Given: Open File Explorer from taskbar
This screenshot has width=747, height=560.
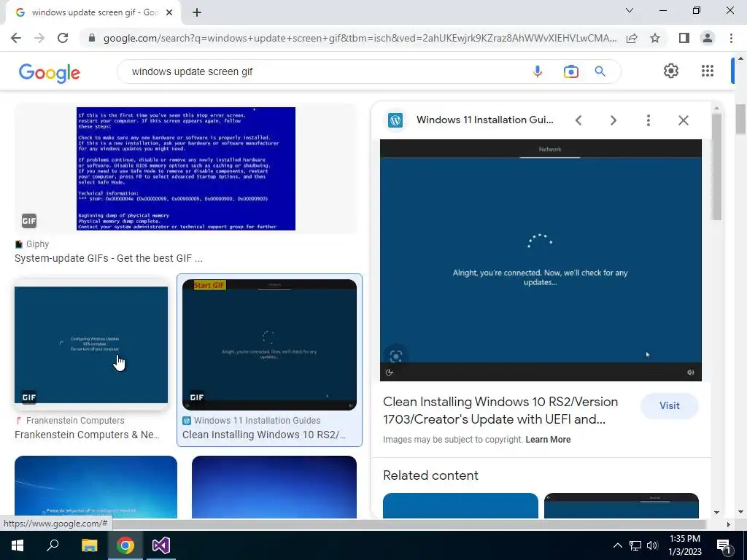Looking at the screenshot, I should click(89, 545).
